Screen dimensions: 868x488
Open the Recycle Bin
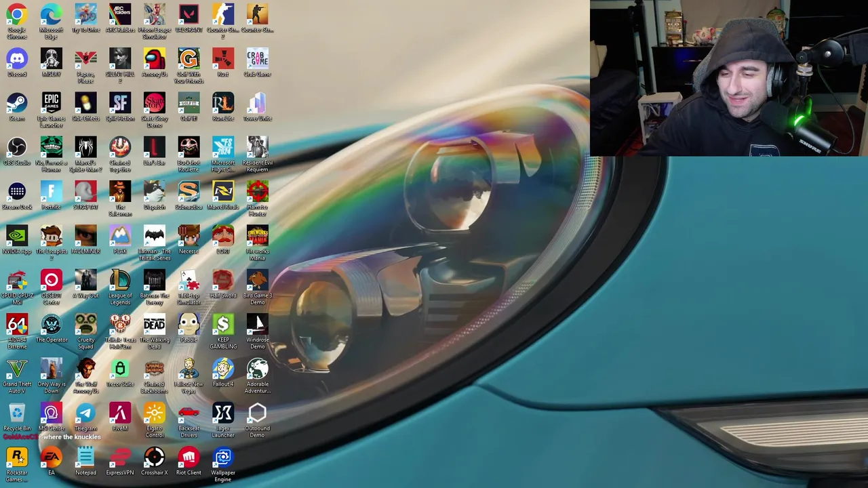17,413
